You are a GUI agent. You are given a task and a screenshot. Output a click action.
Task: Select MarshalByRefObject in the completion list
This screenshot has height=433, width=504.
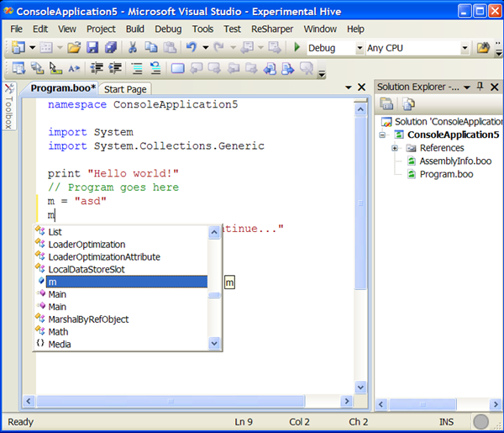[88, 319]
